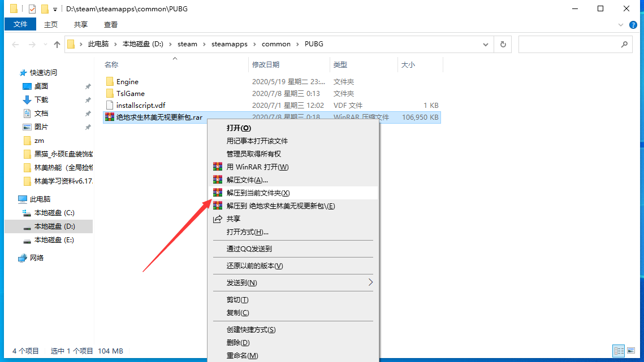Click 此电脑 in the address breadcrumb
644x362 pixels.
(x=98, y=44)
